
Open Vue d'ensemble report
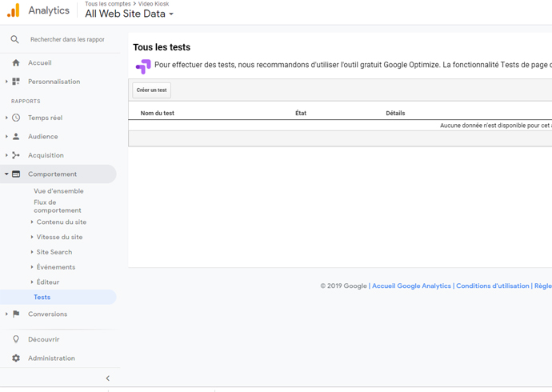(58, 191)
